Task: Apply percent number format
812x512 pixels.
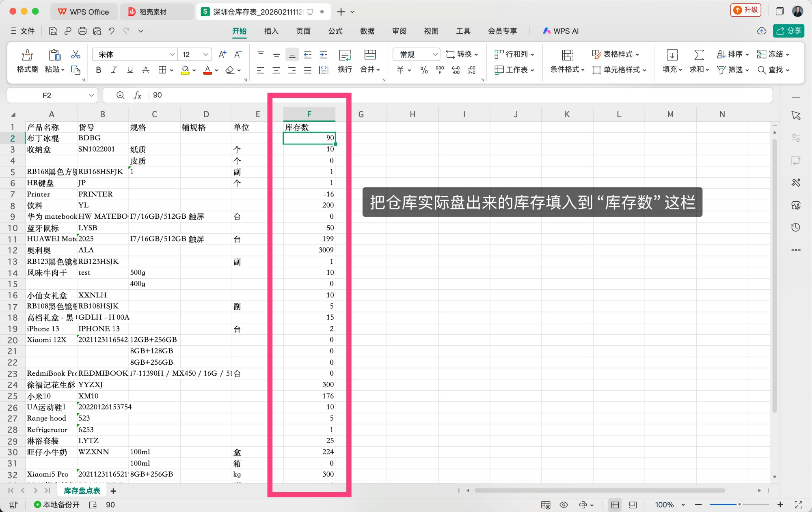Action: pyautogui.click(x=424, y=70)
